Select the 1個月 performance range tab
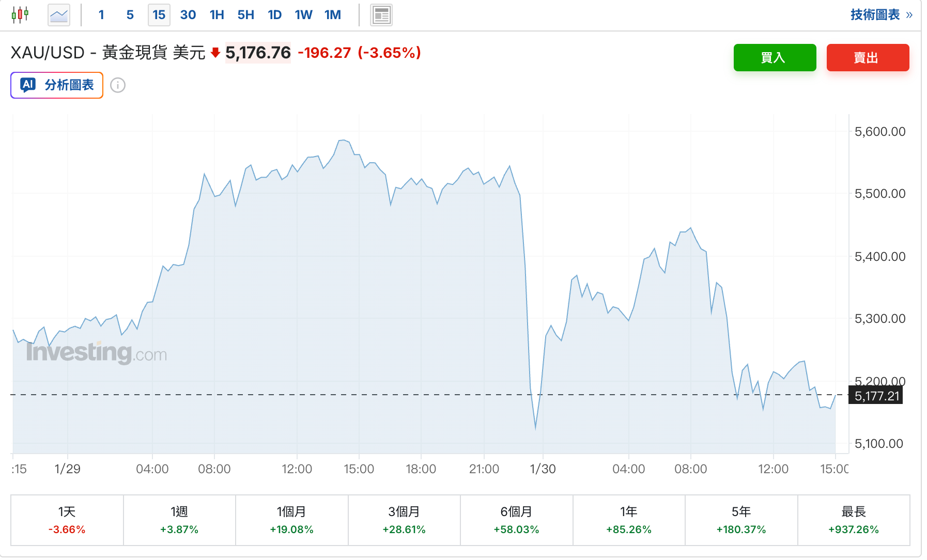The height and width of the screenshot is (560, 927). [291, 520]
